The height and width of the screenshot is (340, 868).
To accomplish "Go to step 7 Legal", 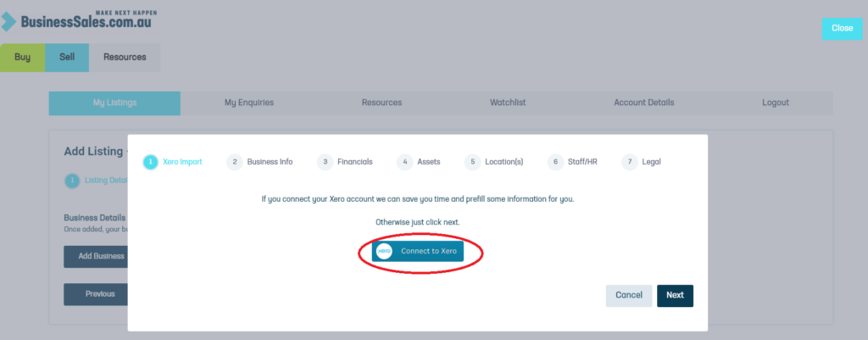I will [x=641, y=162].
